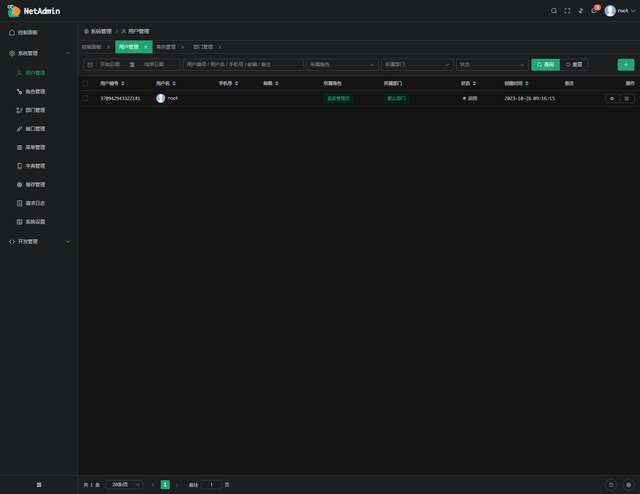
Task: Click the user keyword search input field
Action: pos(243,64)
